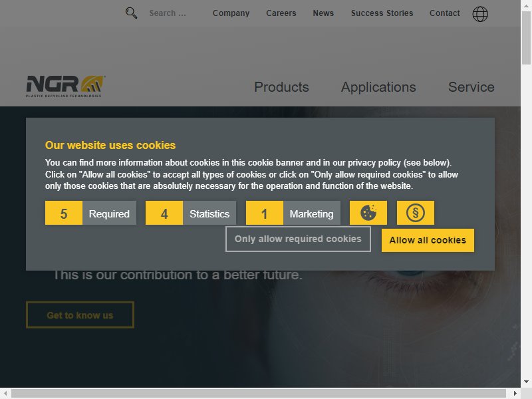Go to Careers page
Screen dimensions: 532x399
(281, 13)
